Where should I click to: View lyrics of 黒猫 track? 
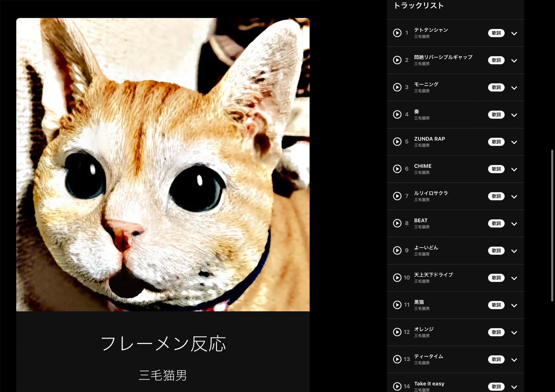click(x=496, y=305)
